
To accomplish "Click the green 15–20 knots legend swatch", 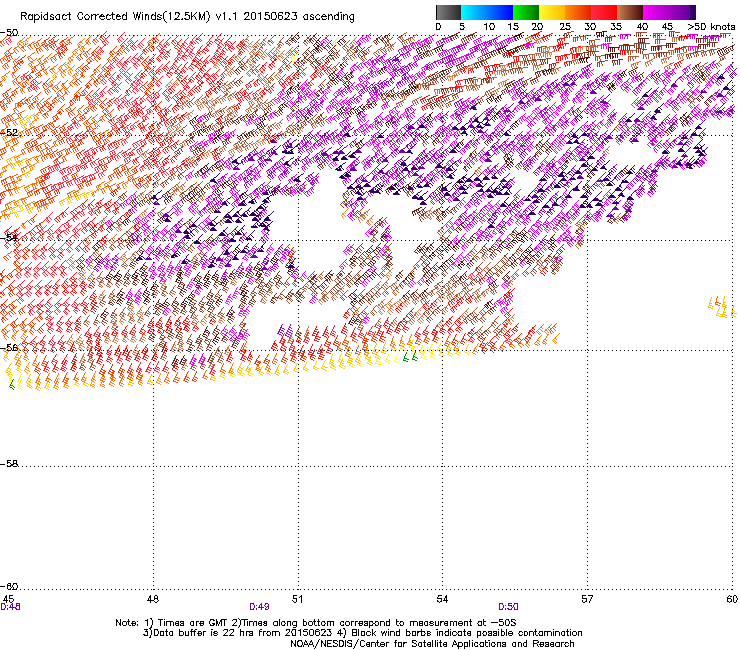I will pyautogui.click(x=526, y=12).
